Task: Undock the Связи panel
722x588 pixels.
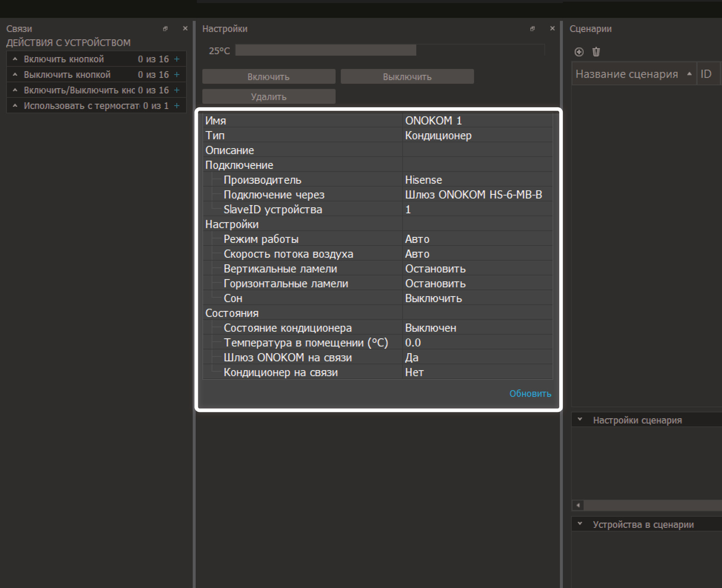Action: [x=165, y=29]
